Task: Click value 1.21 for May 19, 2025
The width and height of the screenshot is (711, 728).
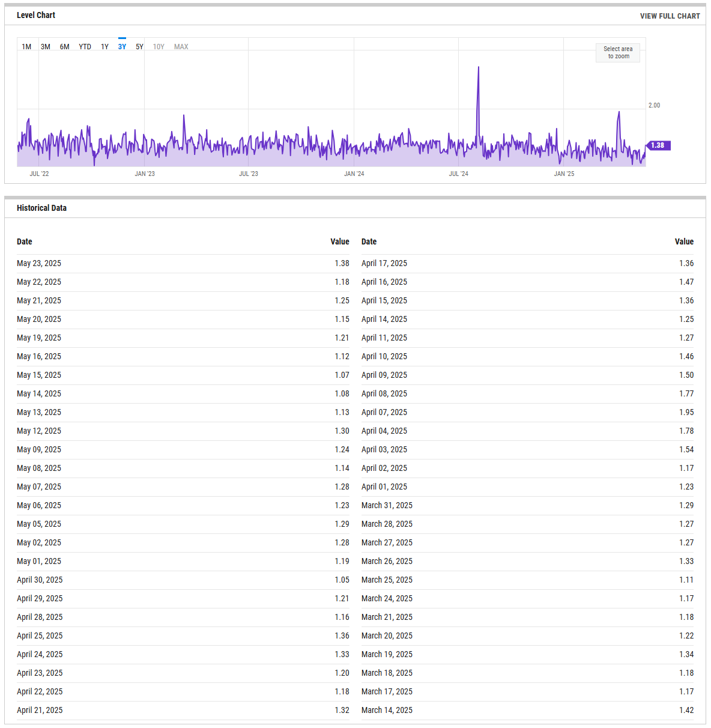Action: (342, 338)
